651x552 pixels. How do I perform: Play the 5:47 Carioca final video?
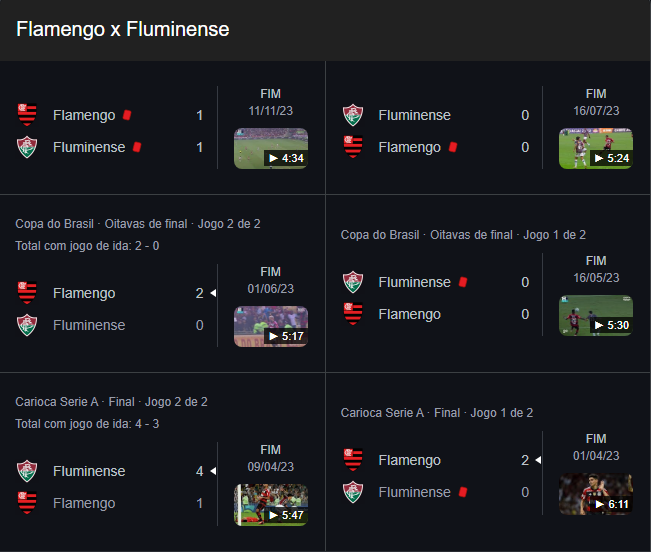click(271, 505)
